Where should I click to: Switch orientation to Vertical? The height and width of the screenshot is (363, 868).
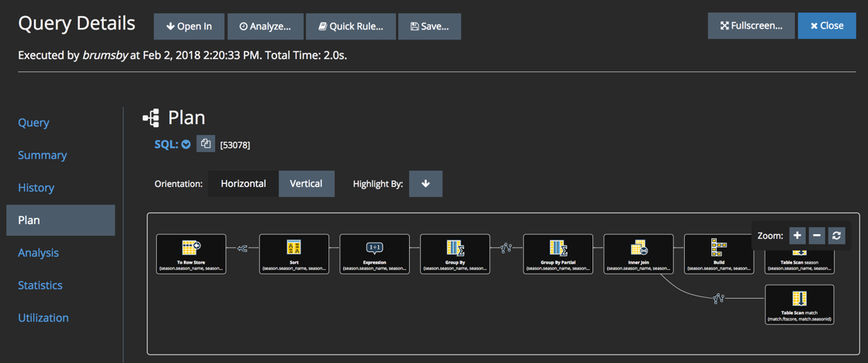point(306,184)
